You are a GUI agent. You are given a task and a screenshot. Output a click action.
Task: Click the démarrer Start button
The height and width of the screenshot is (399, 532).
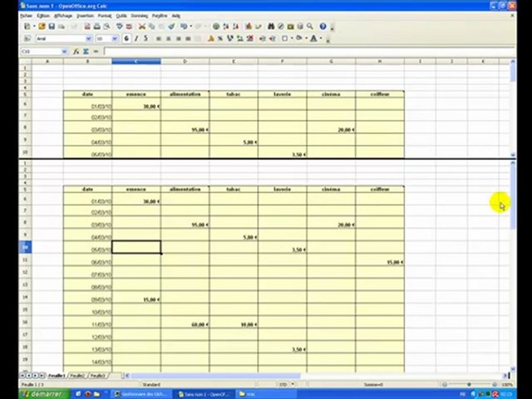pyautogui.click(x=44, y=394)
